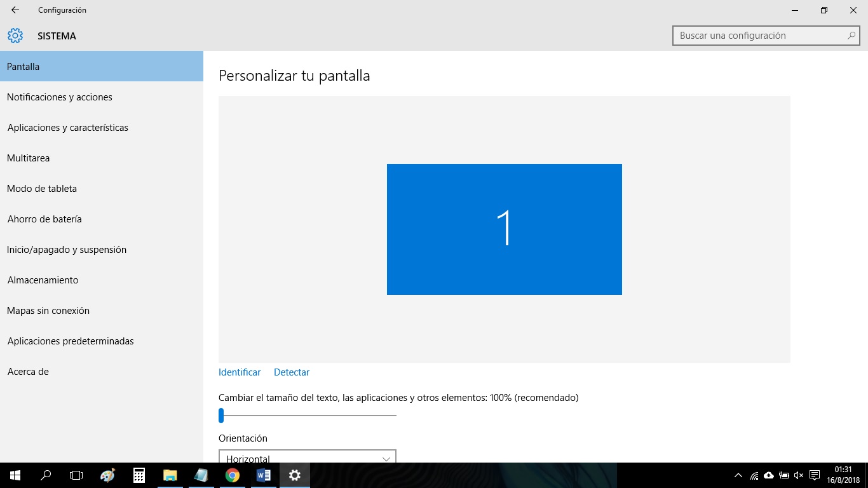Open the Multitarea section
868x488 pixels.
(102, 158)
